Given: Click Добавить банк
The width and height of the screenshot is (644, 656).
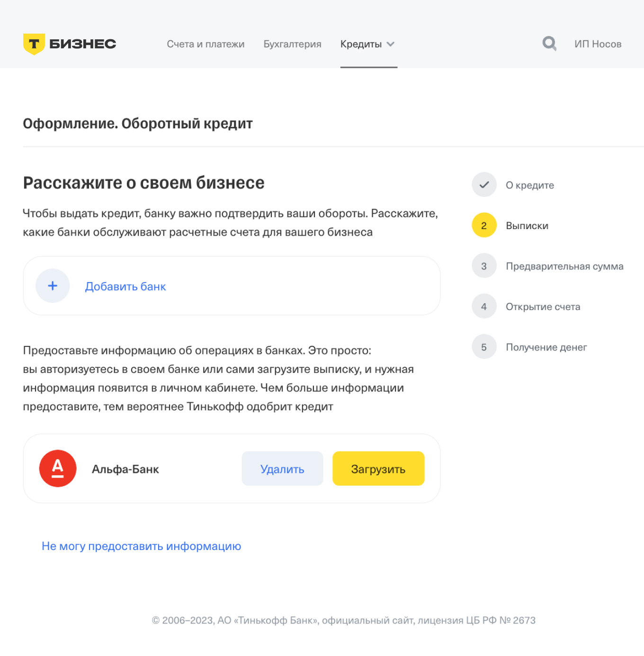Looking at the screenshot, I should click(x=125, y=286).
